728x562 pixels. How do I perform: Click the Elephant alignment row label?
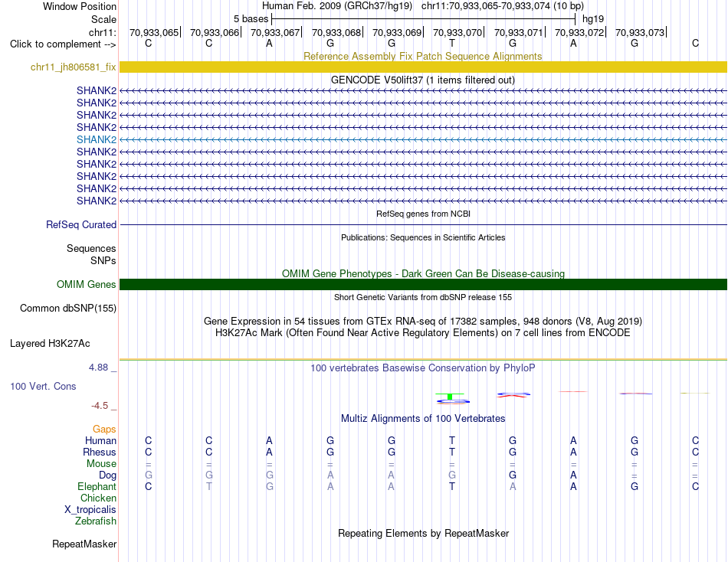tap(97, 486)
